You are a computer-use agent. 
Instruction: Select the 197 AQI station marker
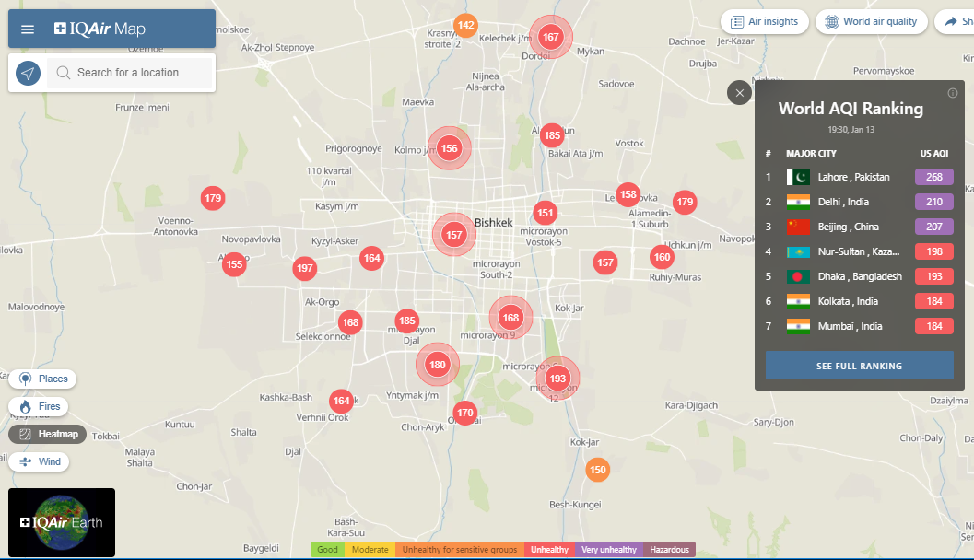(305, 268)
